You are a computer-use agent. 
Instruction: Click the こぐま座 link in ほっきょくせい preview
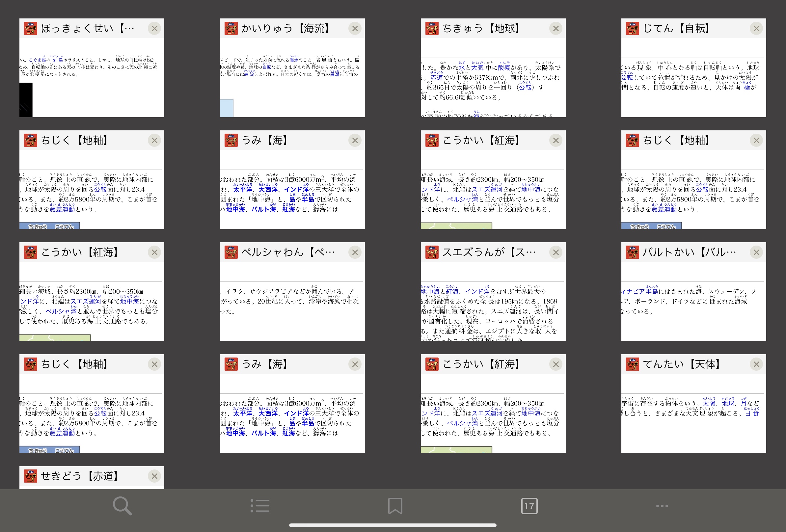coord(37,60)
